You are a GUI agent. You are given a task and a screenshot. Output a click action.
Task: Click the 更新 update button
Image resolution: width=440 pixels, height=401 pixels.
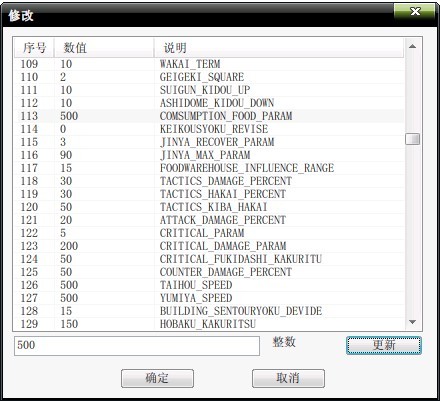tap(384, 345)
